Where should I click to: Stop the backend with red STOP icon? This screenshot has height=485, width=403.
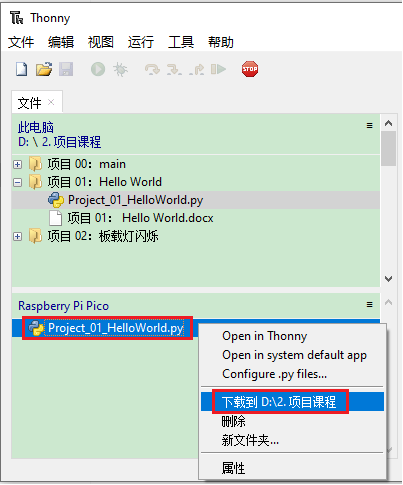pyautogui.click(x=250, y=69)
